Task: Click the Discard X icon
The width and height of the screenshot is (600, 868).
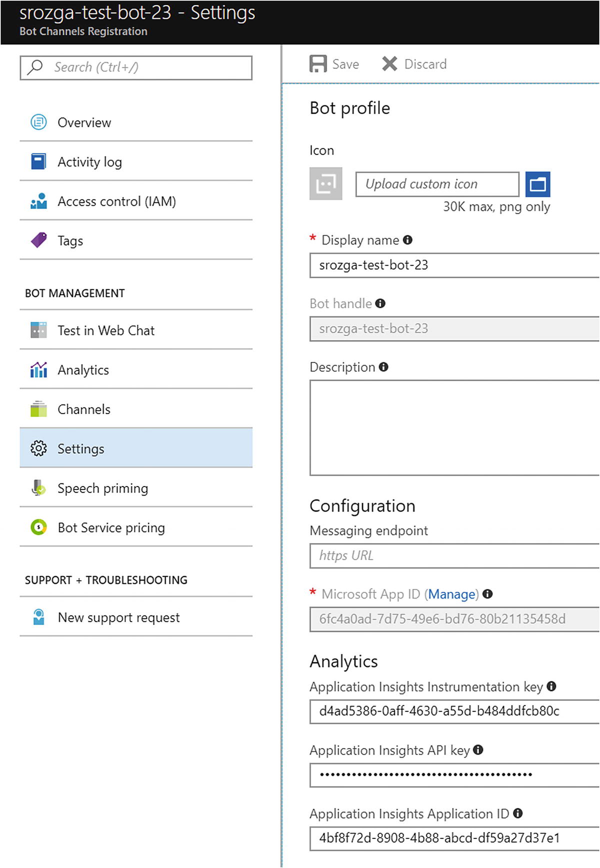Action: tap(389, 64)
